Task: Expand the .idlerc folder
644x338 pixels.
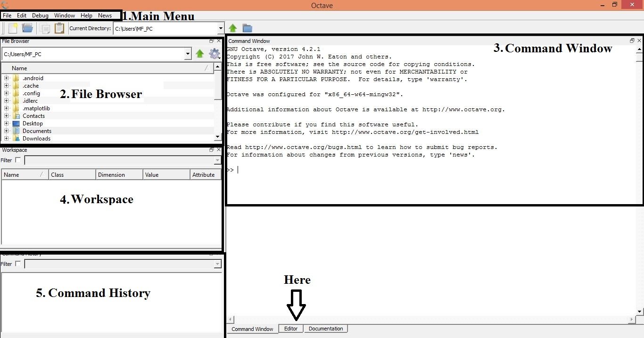Action: click(6, 101)
